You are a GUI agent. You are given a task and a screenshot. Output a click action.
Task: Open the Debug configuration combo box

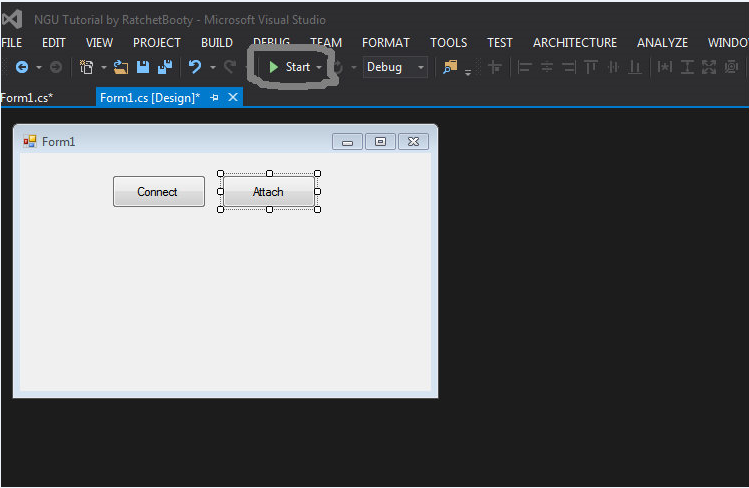395,67
